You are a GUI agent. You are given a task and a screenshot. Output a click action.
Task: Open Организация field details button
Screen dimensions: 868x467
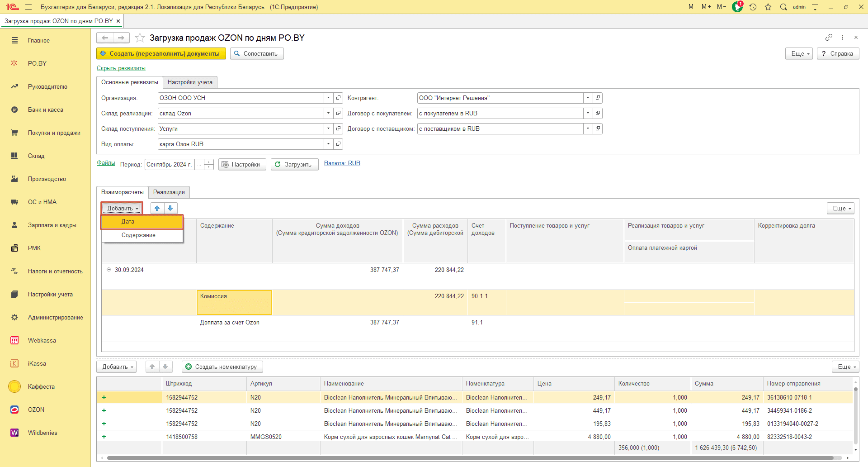(x=338, y=98)
